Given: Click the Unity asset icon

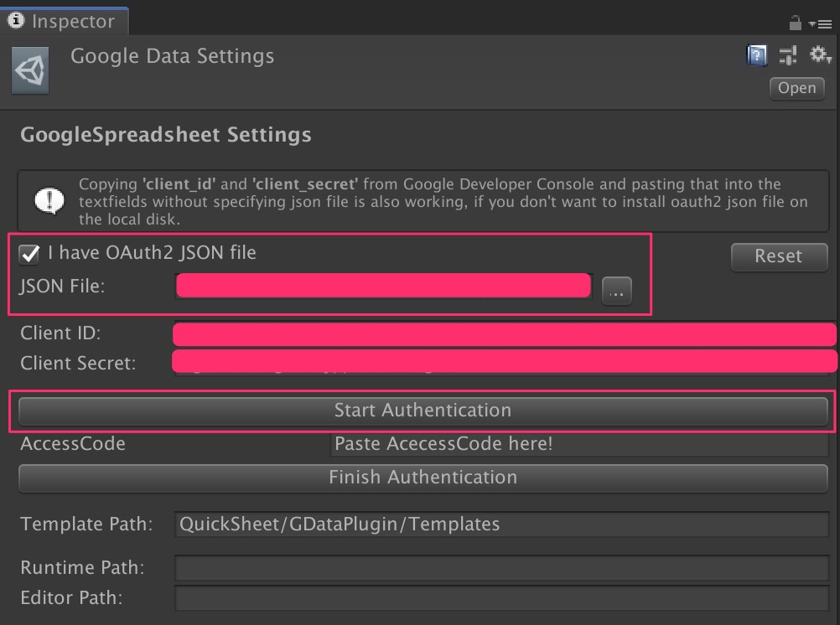Looking at the screenshot, I should coord(29,70).
